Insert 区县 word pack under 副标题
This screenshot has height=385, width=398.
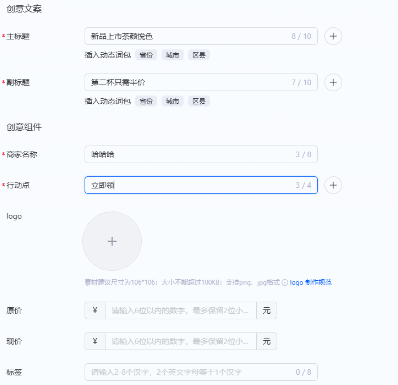[x=199, y=101]
